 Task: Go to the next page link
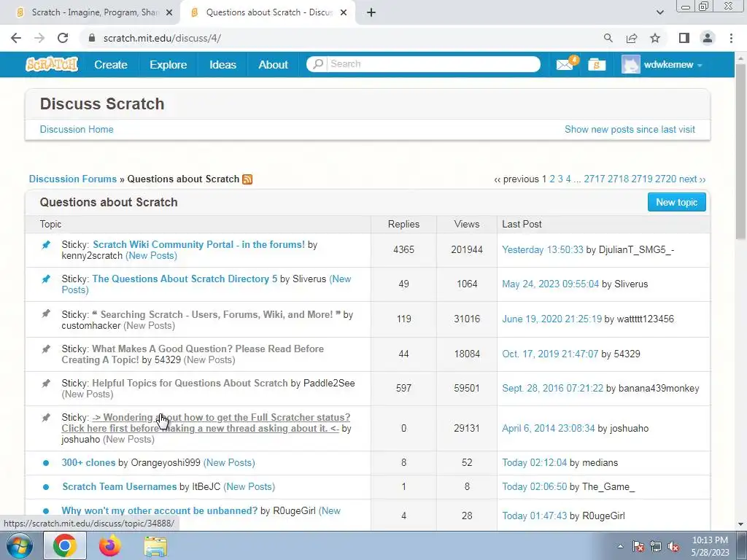[x=692, y=179]
